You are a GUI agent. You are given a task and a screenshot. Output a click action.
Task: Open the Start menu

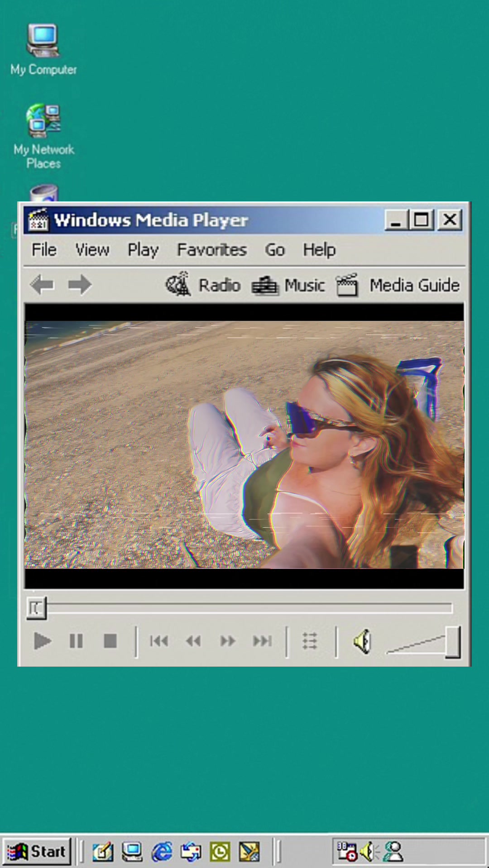[37, 851]
